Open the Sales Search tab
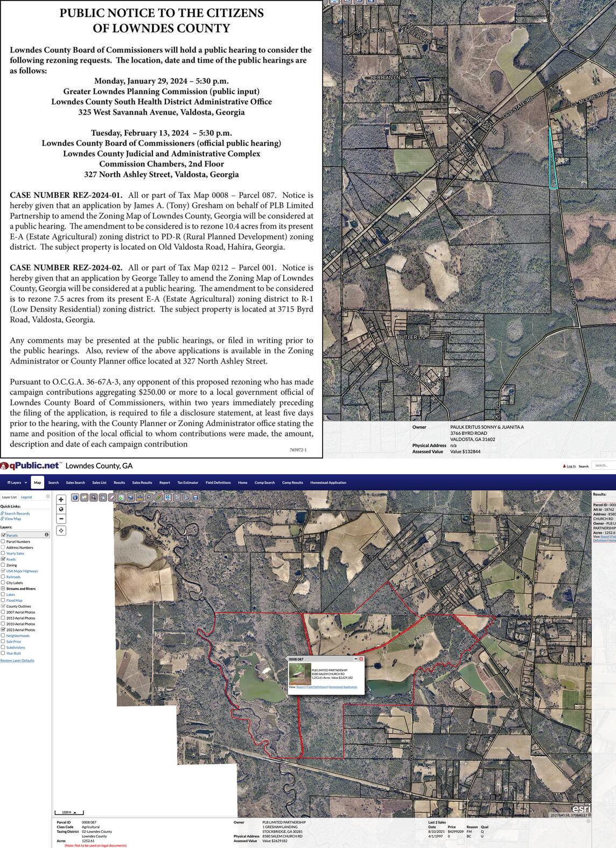 75,483
